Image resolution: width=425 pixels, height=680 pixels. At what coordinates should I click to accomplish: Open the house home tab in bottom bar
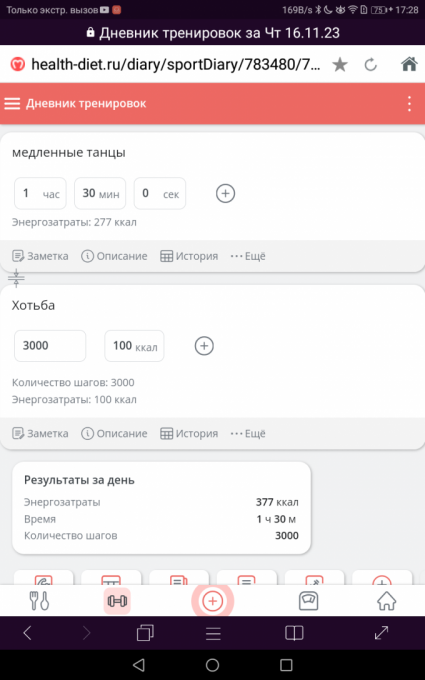pos(386,601)
